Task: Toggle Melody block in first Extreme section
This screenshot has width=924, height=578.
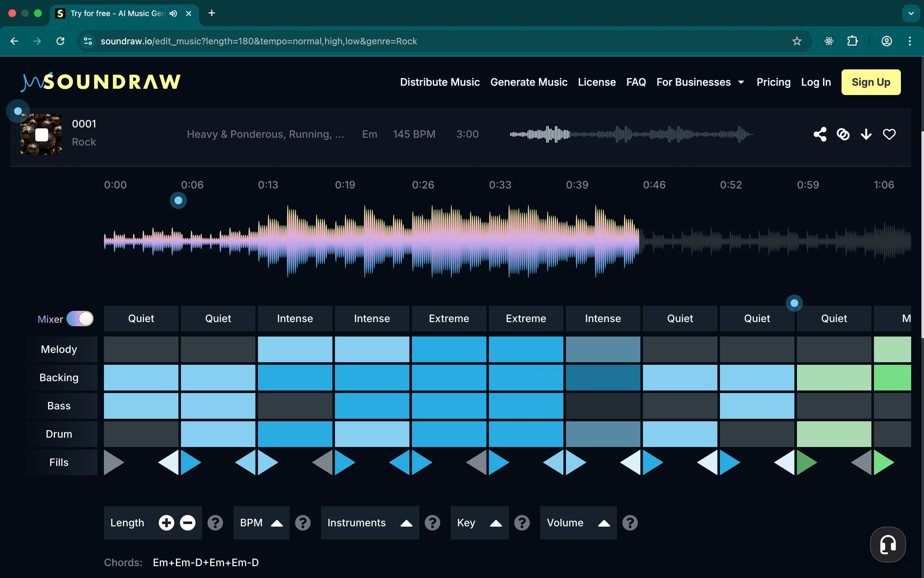Action: [449, 349]
